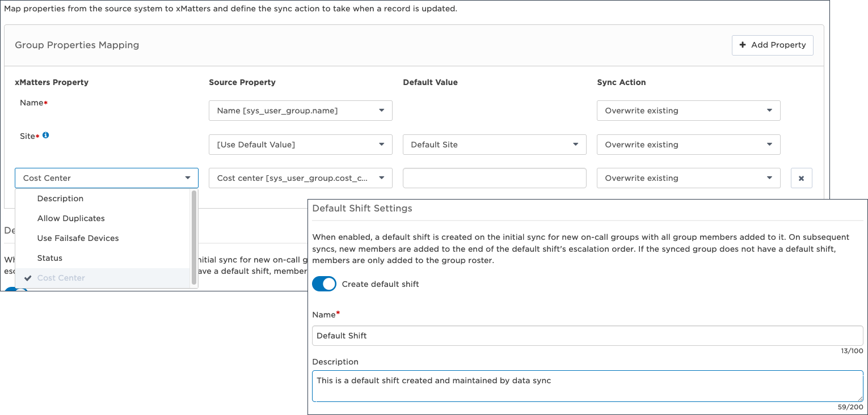Open the Cost Center xMatters property dropdown

click(x=107, y=178)
